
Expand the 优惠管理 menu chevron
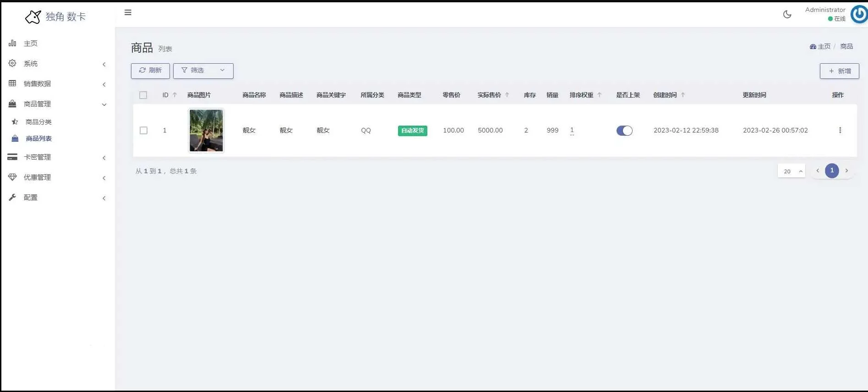pyautogui.click(x=104, y=178)
